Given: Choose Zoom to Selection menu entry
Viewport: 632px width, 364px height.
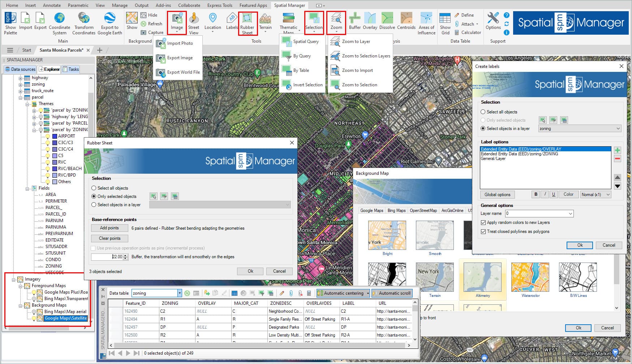Looking at the screenshot, I should [x=359, y=85].
